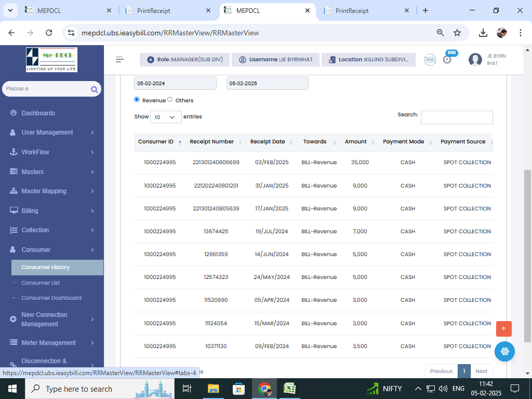Open the Chrome three-dot menu
The height and width of the screenshot is (399, 532).
click(x=520, y=33)
